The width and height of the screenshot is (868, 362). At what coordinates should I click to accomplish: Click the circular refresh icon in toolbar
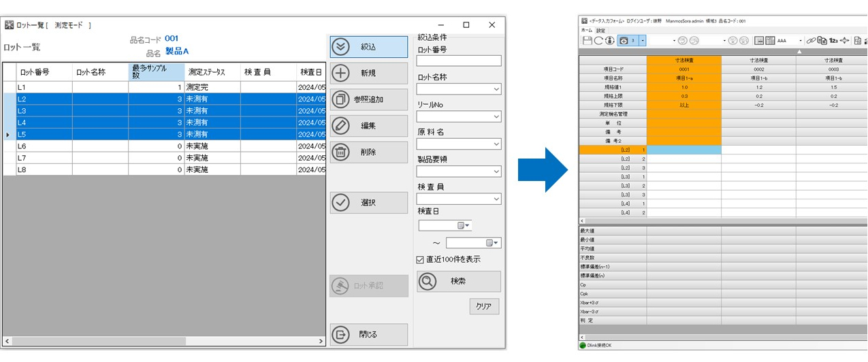(598, 41)
